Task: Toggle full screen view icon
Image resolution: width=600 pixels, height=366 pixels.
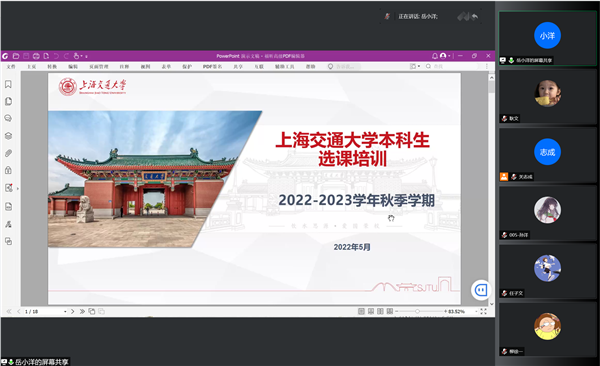Action: [483, 311]
